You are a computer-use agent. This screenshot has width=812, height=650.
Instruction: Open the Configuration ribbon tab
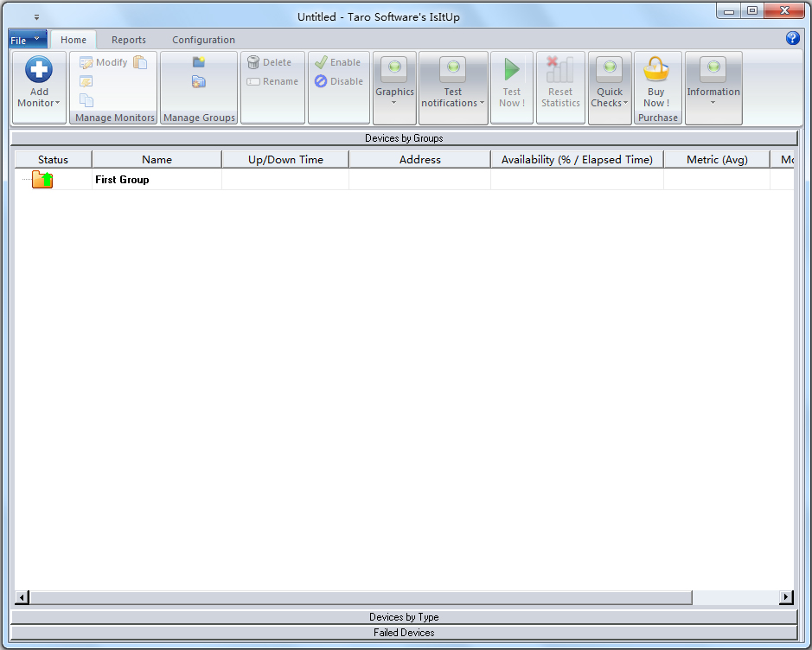point(203,40)
